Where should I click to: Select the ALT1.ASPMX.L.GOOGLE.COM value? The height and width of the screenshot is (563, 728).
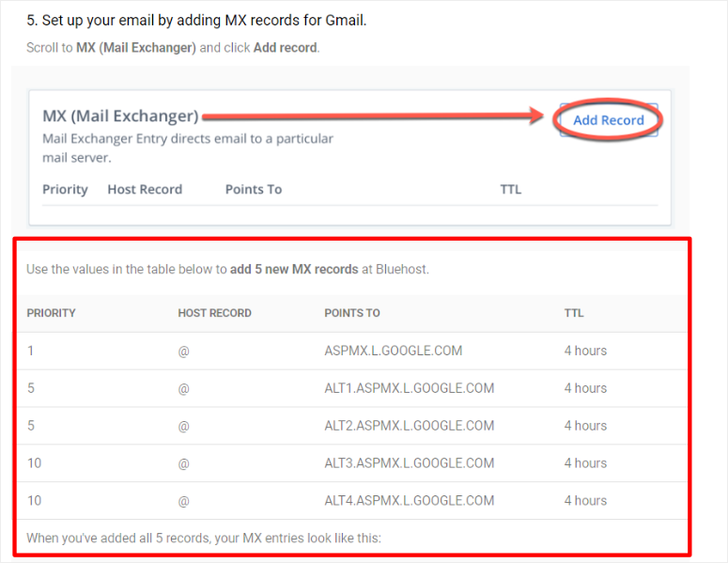[409, 388]
